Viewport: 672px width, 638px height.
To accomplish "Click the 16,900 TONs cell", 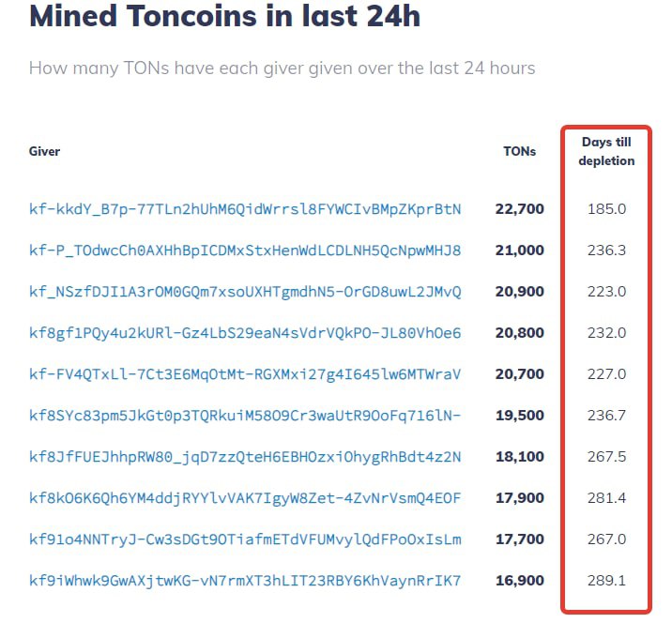I will (x=519, y=581).
